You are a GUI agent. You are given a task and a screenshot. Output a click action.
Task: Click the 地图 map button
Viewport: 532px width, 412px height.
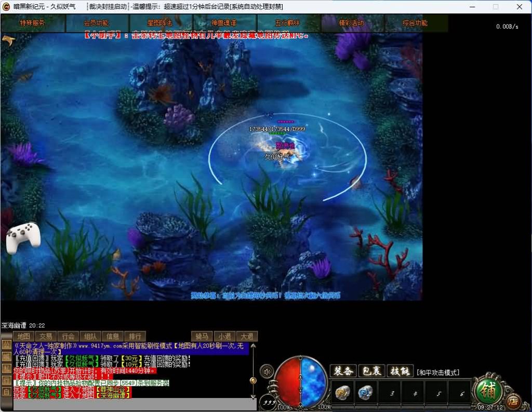pyautogui.click(x=24, y=336)
